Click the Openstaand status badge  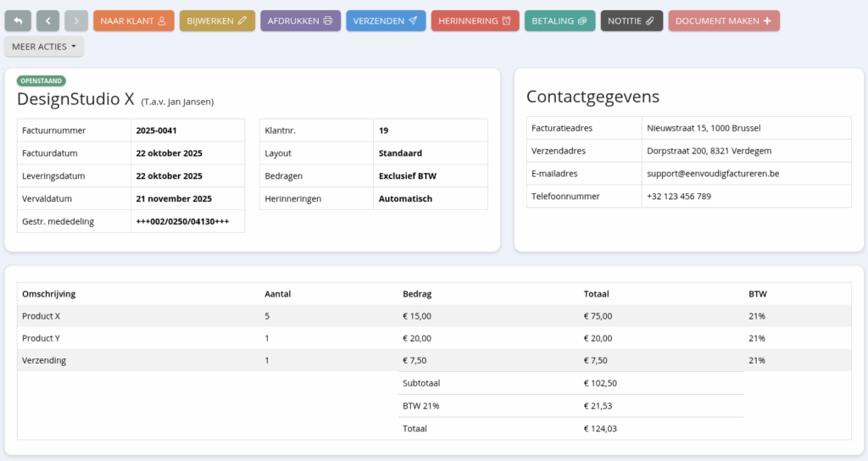click(x=42, y=81)
